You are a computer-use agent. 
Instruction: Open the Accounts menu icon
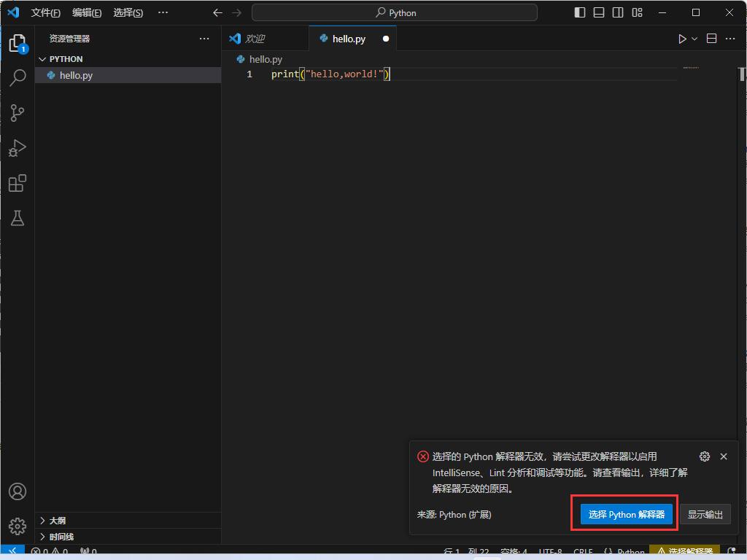18,491
